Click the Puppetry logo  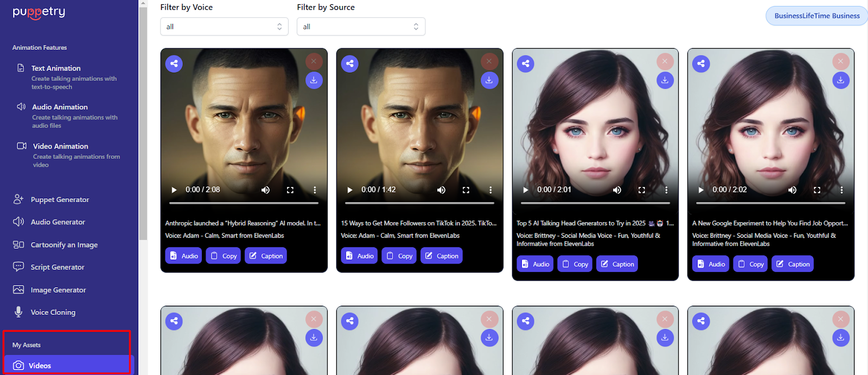point(39,12)
